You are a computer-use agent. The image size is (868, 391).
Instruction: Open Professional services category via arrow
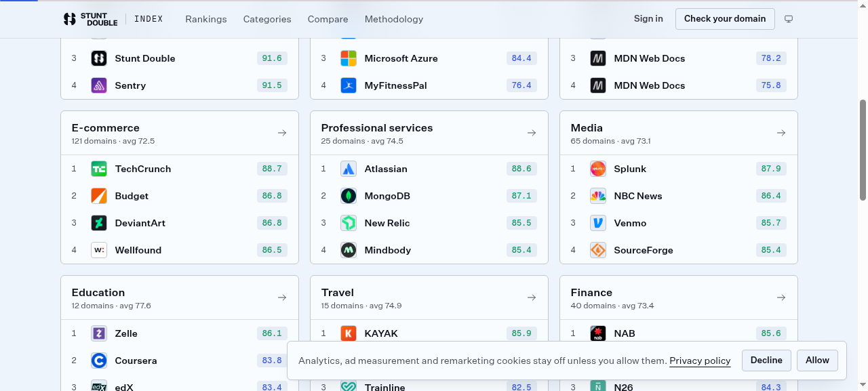pyautogui.click(x=532, y=133)
